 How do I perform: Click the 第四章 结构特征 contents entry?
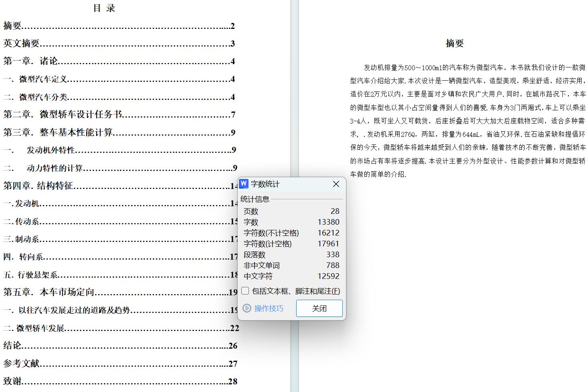(38, 186)
